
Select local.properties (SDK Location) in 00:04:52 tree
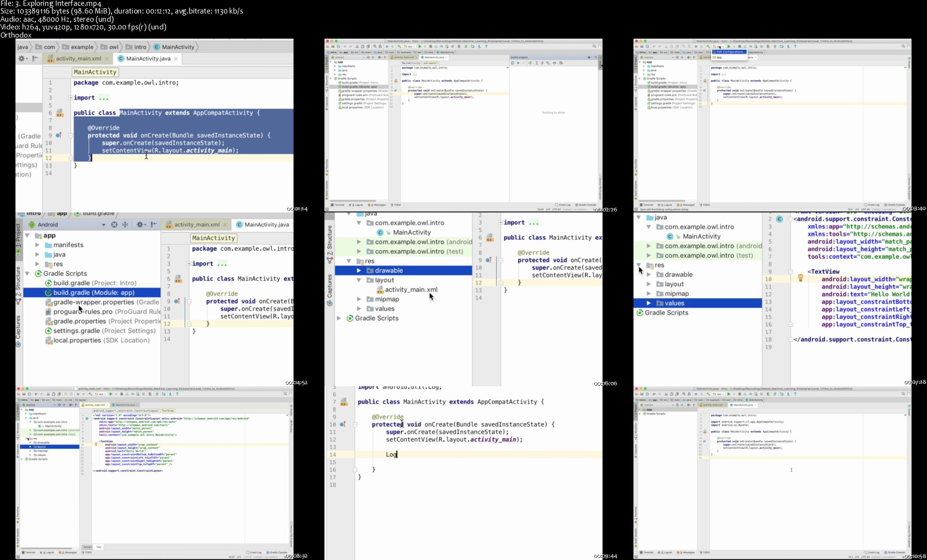[x=97, y=340]
